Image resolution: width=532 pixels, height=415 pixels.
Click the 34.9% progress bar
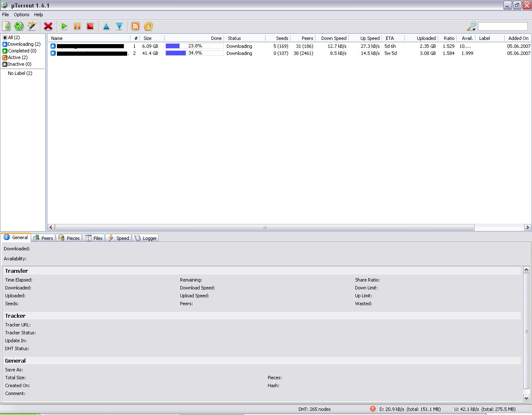click(195, 53)
